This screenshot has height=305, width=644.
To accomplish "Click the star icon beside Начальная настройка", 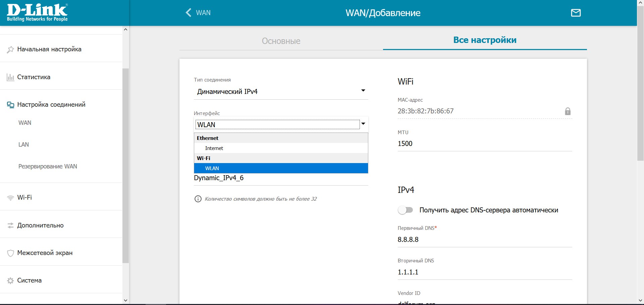I will pyautogui.click(x=10, y=49).
